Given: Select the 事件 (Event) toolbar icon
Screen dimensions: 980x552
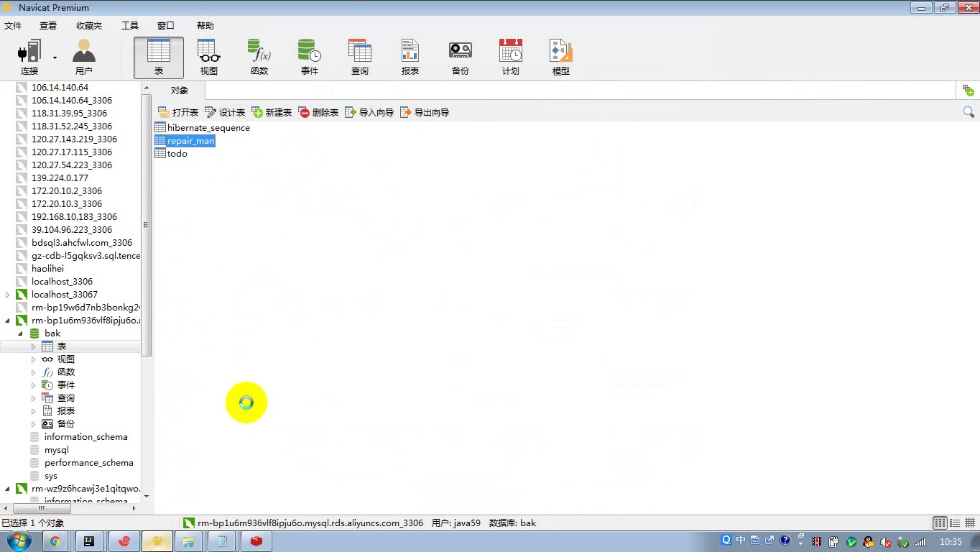Looking at the screenshot, I should 310,57.
